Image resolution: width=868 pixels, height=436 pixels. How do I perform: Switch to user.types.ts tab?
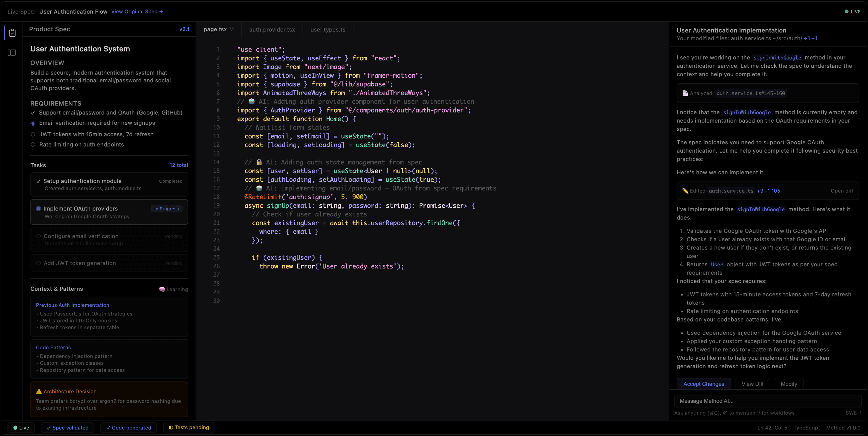tap(328, 29)
